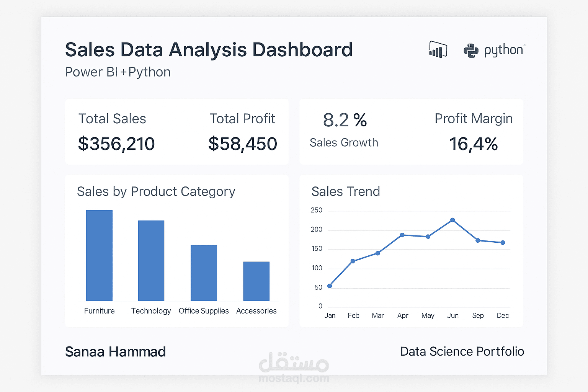Screen dimensions: 588x392
Task: Click the Sep data point on Sales Trend
Action: 478,240
